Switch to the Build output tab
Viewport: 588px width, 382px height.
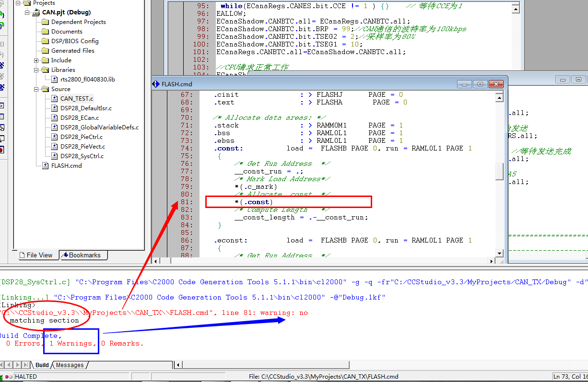(x=42, y=365)
